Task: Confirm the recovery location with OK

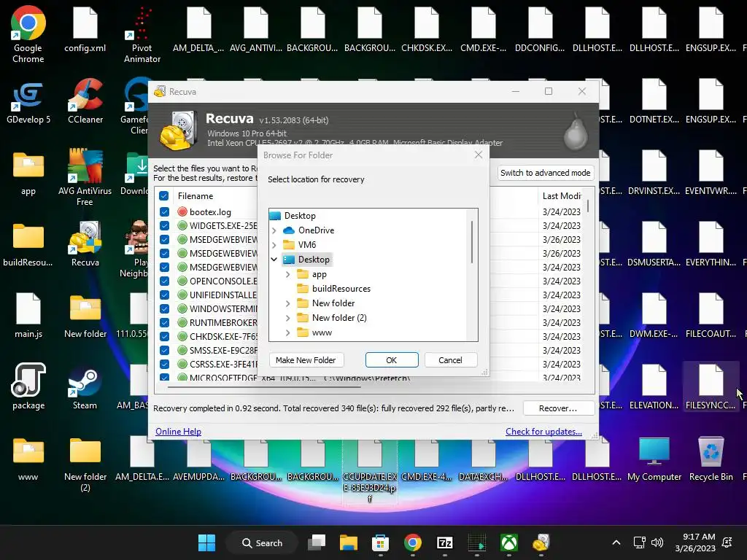Action: tap(392, 360)
